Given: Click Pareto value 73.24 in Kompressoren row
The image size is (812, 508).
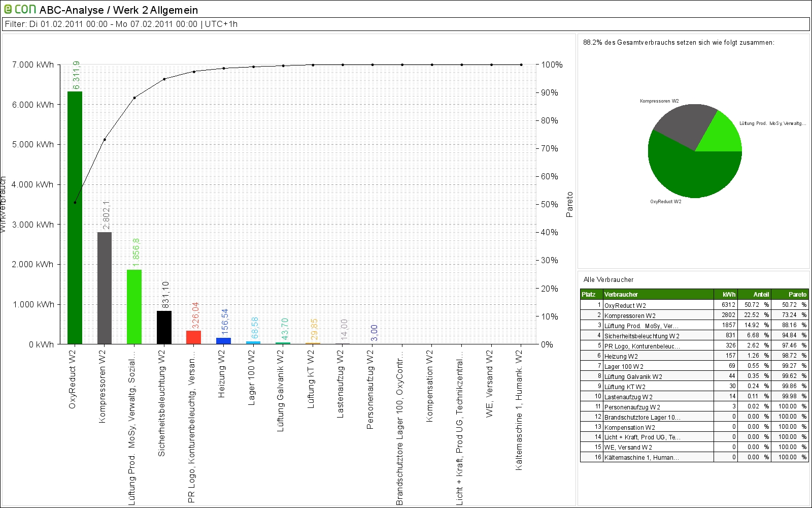Looking at the screenshot, I should point(789,315).
